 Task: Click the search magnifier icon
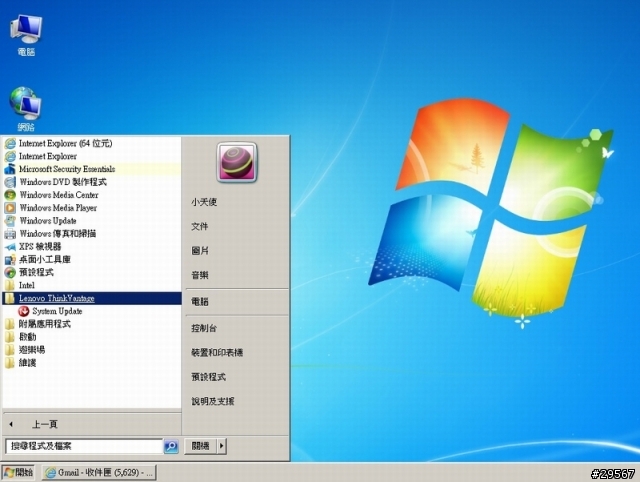point(171,446)
